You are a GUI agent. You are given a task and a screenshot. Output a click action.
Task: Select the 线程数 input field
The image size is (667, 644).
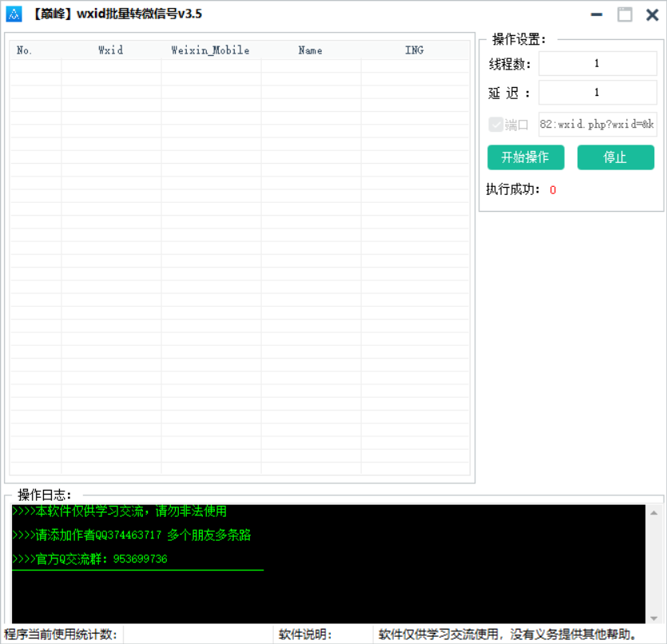(x=598, y=63)
